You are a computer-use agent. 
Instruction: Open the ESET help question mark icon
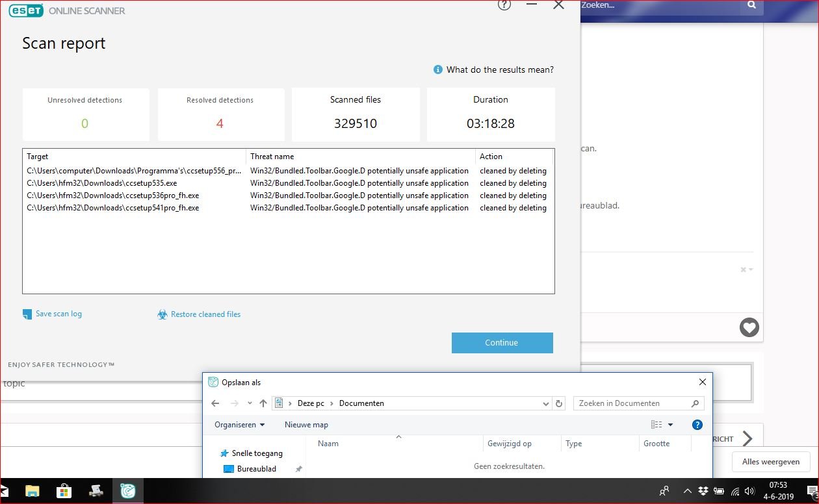pyautogui.click(x=504, y=5)
